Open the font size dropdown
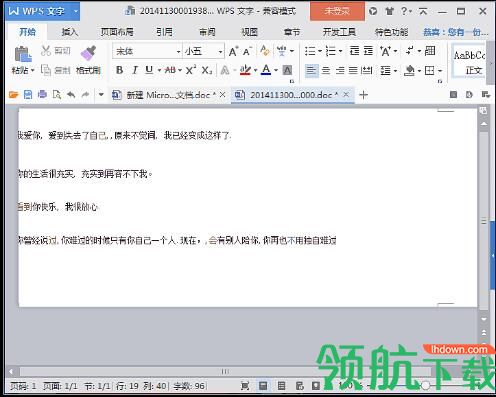The image size is (496, 397). pos(220,52)
